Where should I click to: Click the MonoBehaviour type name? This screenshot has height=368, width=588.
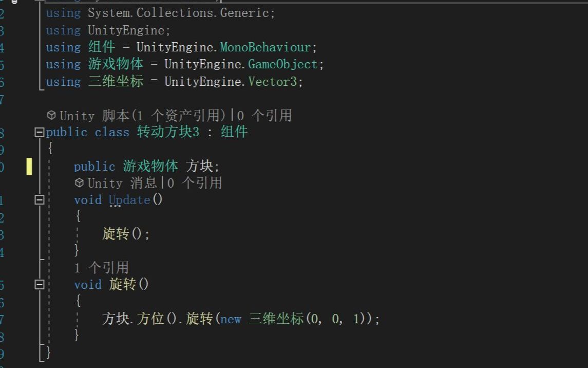[x=265, y=48]
